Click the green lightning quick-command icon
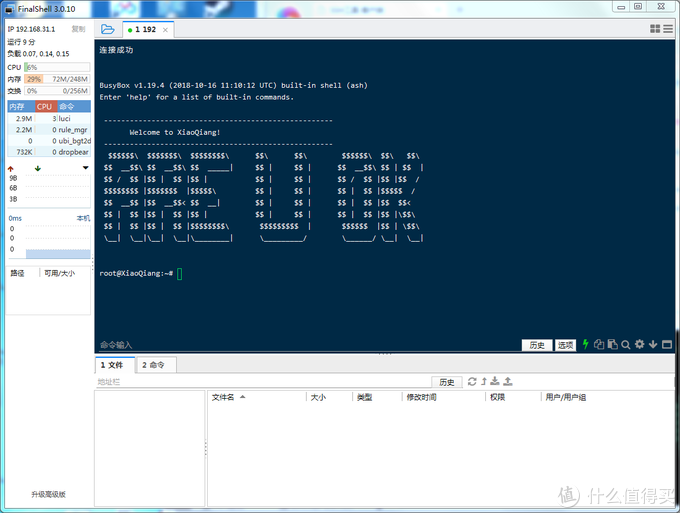The image size is (680, 513). click(x=586, y=344)
